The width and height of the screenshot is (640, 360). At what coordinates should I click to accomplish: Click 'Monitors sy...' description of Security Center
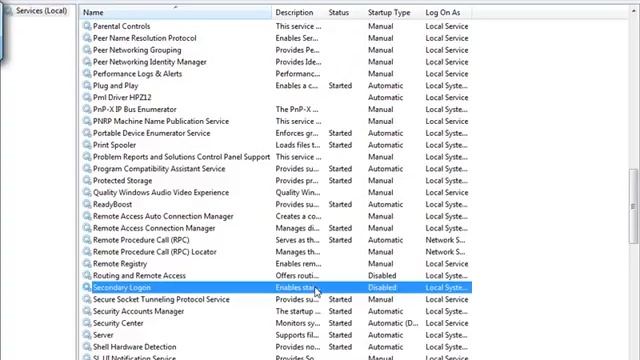click(298, 323)
